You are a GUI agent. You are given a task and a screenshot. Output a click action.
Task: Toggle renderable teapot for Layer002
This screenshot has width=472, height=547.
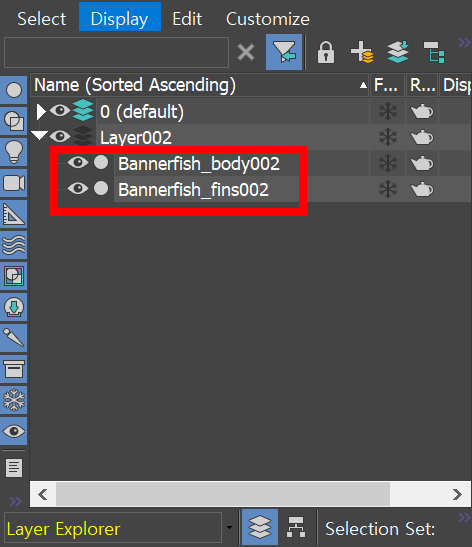(x=422, y=137)
